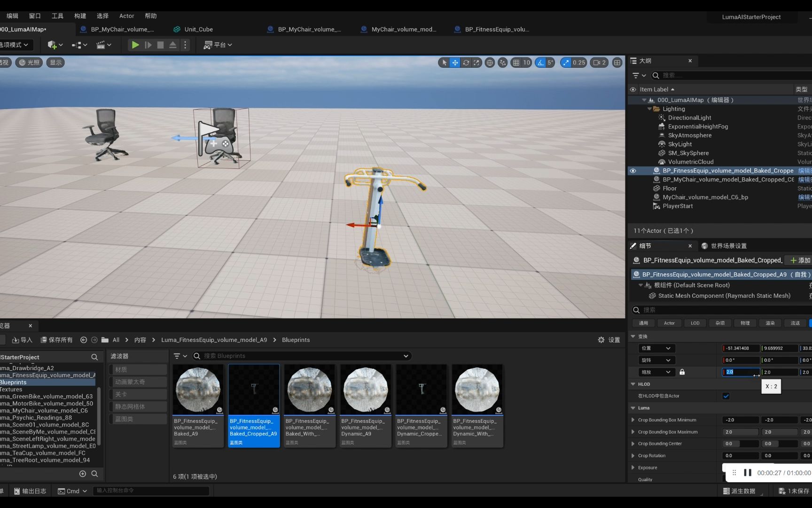Toggle grid snapping in the viewport toolbar
The width and height of the screenshot is (812, 508).
tap(516, 62)
